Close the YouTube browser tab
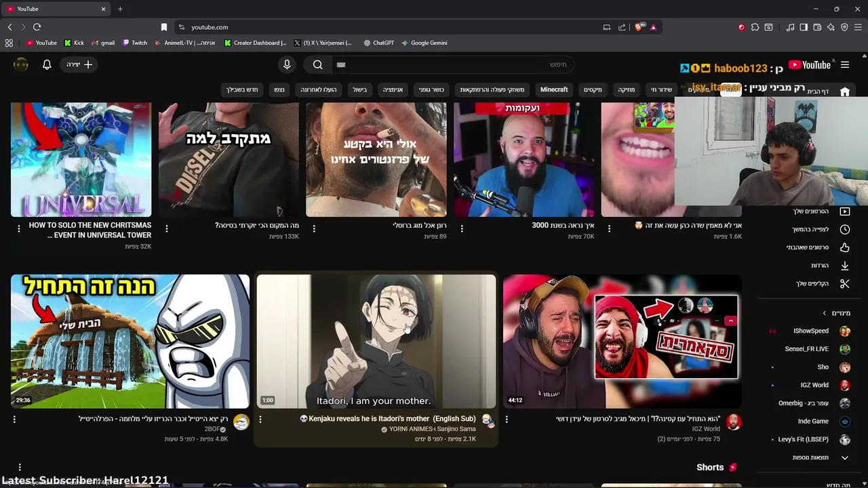This screenshot has height=488, width=868. click(104, 9)
